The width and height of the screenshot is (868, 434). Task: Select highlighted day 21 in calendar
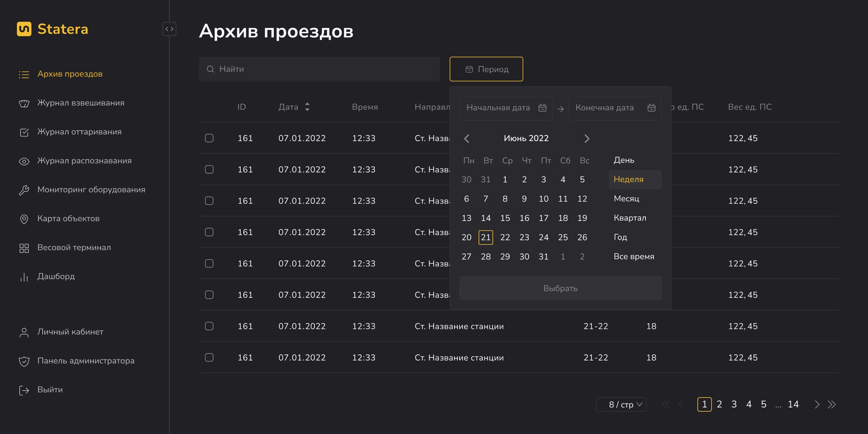[x=486, y=238]
